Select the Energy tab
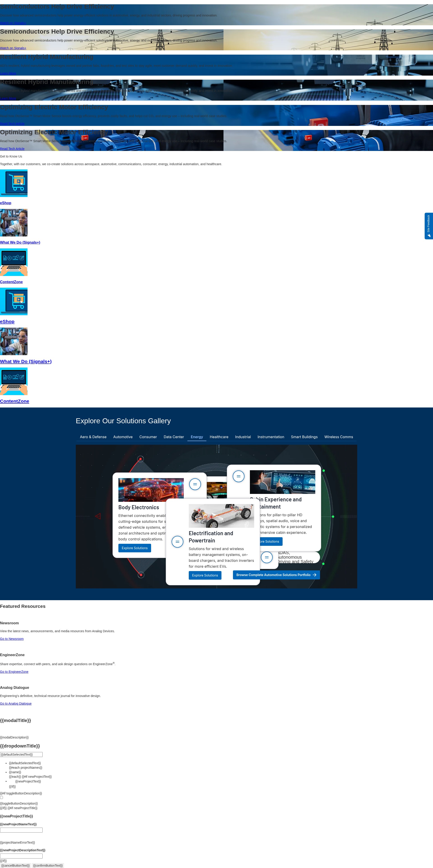This screenshot has height=868, width=433. point(197,437)
